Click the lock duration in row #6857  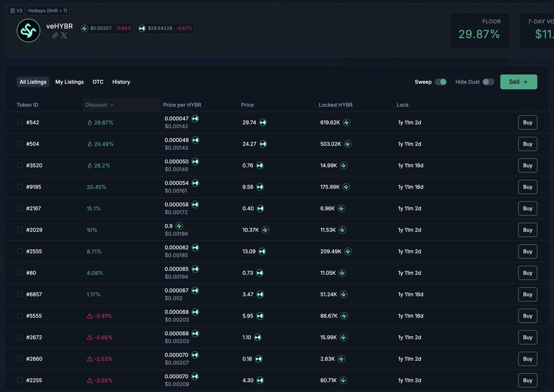411,294
